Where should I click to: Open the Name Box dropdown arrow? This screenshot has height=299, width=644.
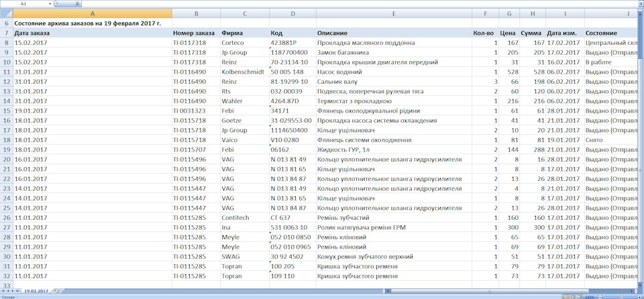50,3
